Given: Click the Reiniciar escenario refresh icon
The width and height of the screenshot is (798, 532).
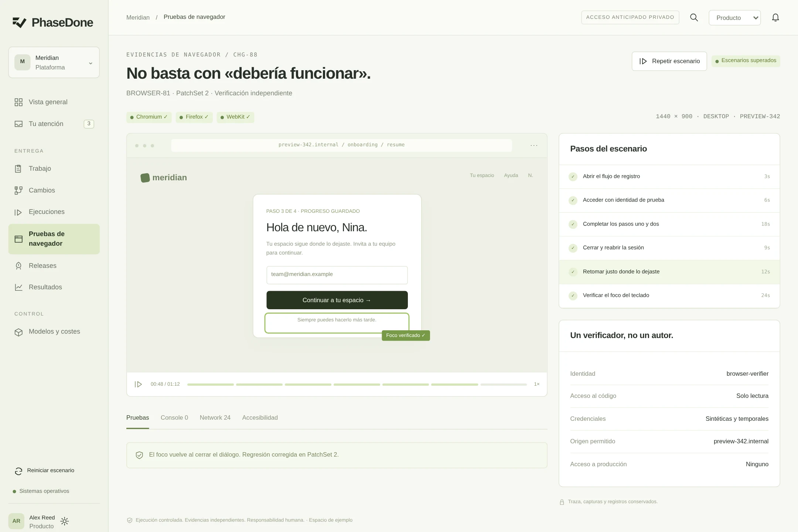Looking at the screenshot, I should click(x=18, y=471).
